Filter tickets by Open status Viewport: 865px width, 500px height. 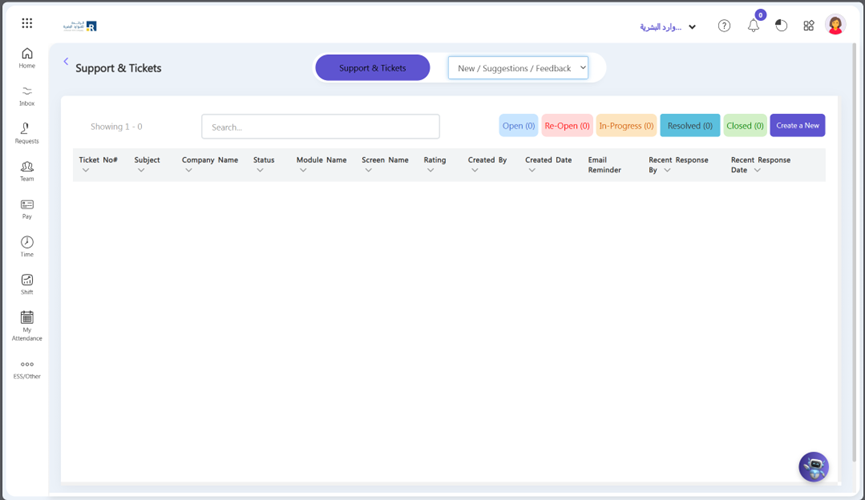518,126
